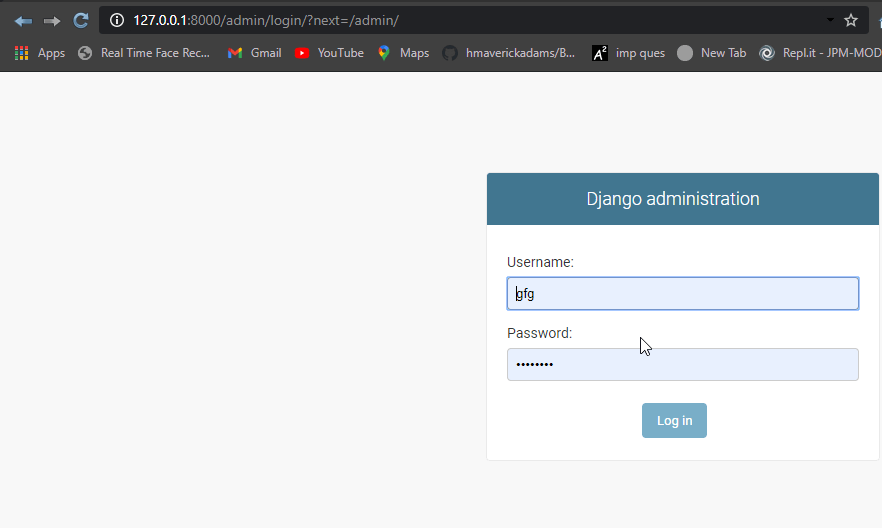
Task: Open Repl.it JPM-MOD bookmark
Action: [821, 53]
